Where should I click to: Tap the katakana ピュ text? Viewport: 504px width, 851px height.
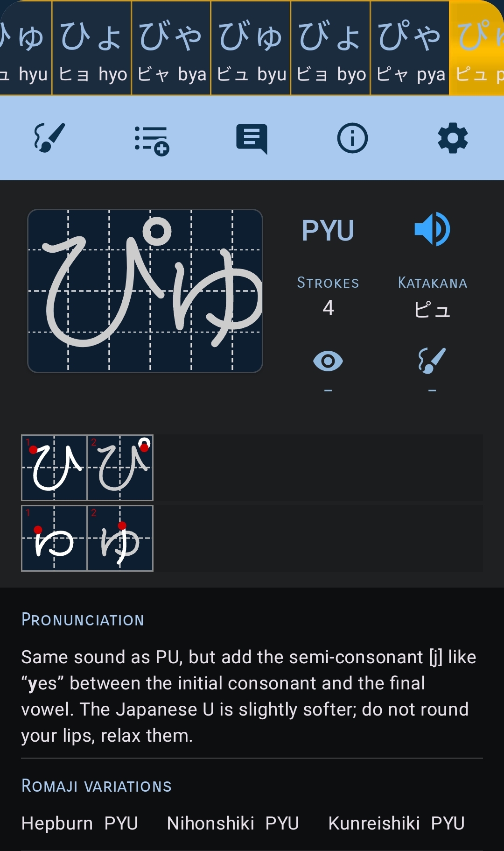tap(432, 309)
